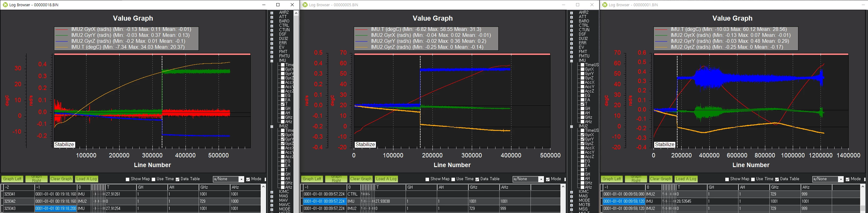Collapse the IMU2 node in the 00000018.BIN tree
The height and width of the screenshot is (213, 868).
click(272, 126)
